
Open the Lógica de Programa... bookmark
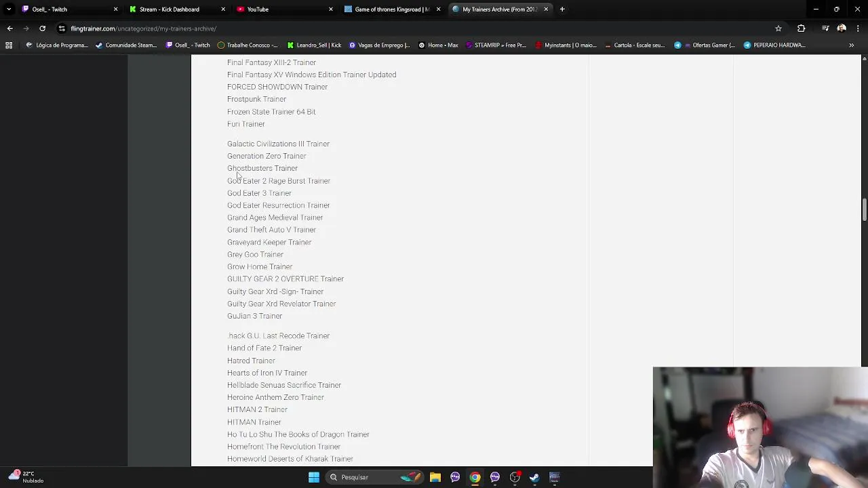coord(57,45)
